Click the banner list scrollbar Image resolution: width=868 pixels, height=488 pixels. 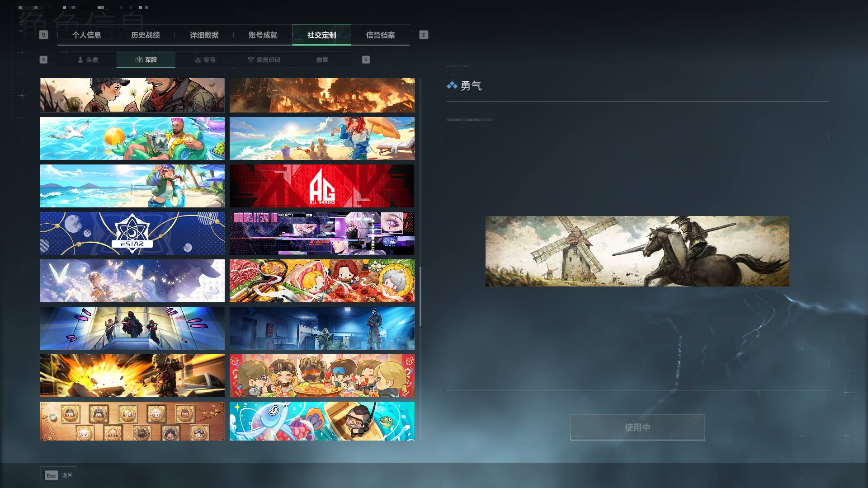coord(420,296)
